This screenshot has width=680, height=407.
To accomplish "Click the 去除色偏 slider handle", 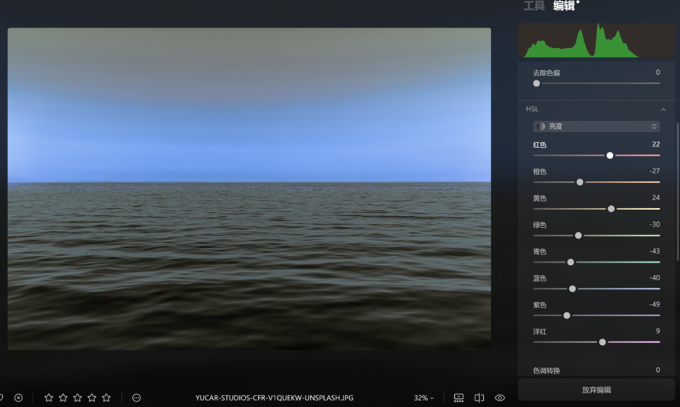I will (537, 84).
